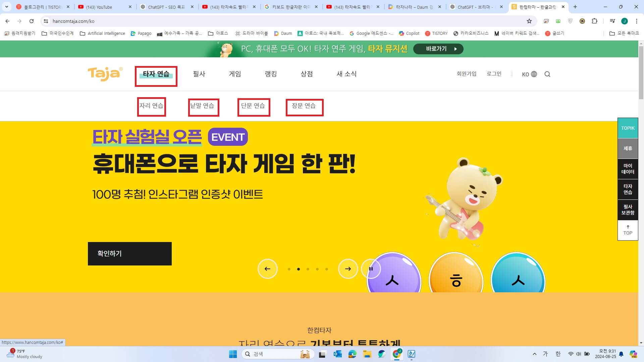Screen dimensions: 644x362
Task: Click the 확인하기 button on the event banner
Action: [x=129, y=254]
